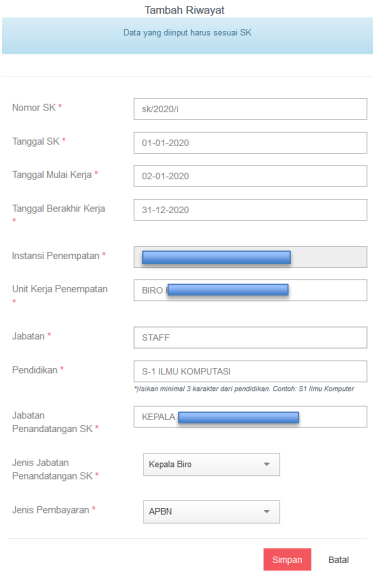This screenshot has width=375, height=576.
Task: Focus the Jabatan Penandatangan SK input
Action: 250,417
